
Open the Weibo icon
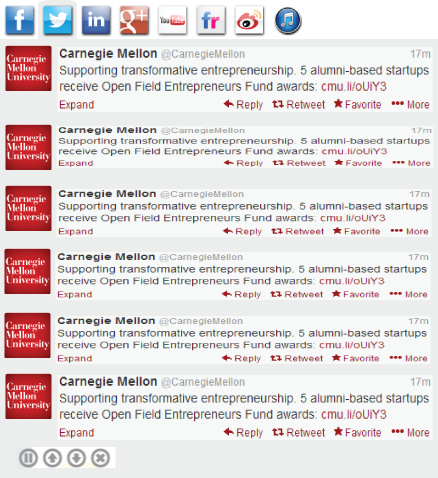pyautogui.click(x=249, y=20)
